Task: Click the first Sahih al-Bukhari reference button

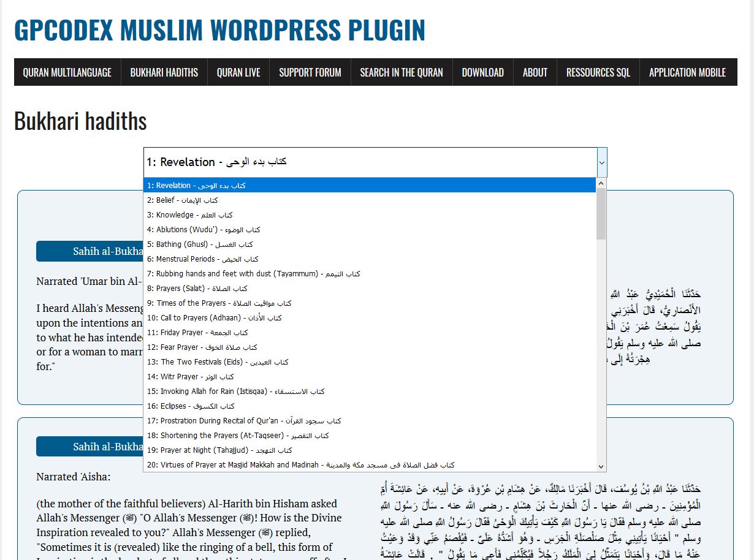Action: click(89, 251)
